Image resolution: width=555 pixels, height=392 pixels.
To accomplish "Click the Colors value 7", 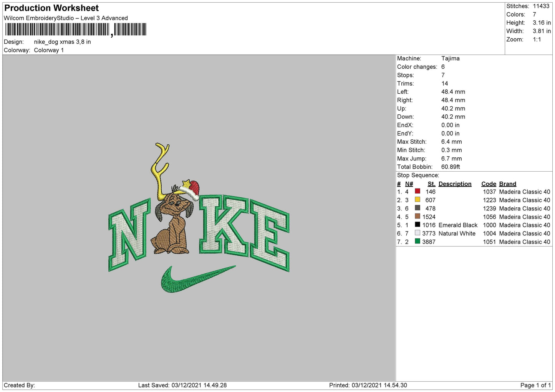I will pyautogui.click(x=534, y=15).
